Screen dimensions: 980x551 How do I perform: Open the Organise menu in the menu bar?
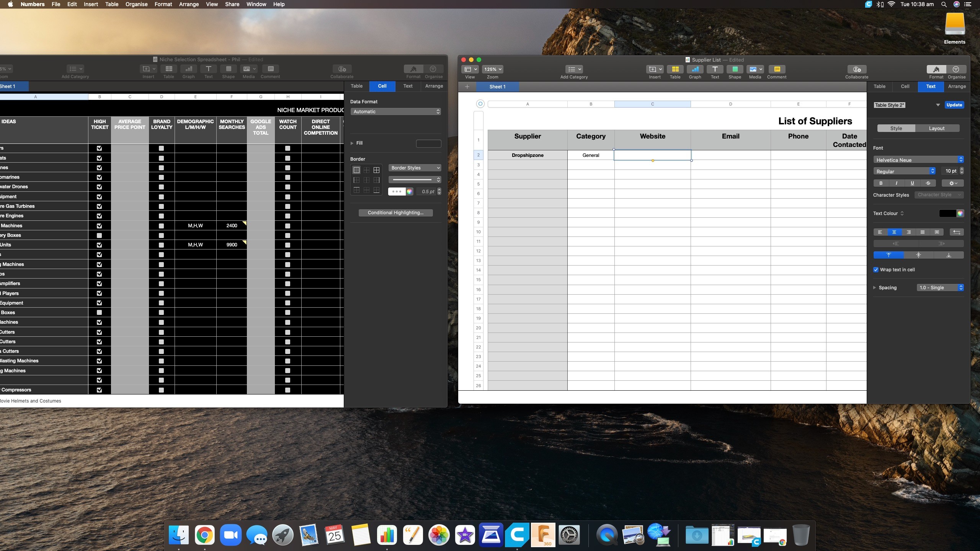point(136,4)
